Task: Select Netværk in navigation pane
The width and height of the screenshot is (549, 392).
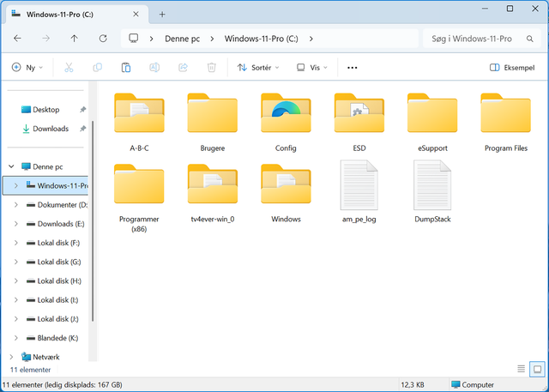Action: coord(40,357)
